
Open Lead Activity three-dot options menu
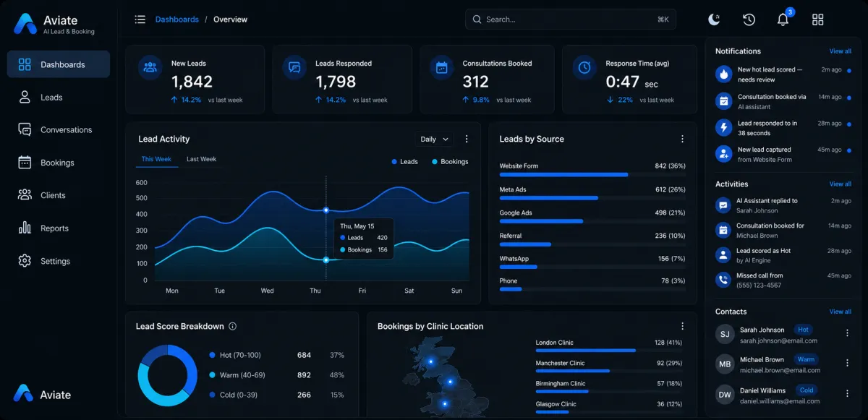[467, 139]
